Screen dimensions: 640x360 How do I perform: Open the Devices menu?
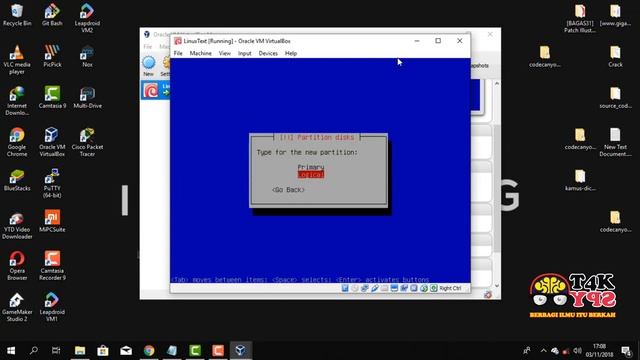(268, 53)
